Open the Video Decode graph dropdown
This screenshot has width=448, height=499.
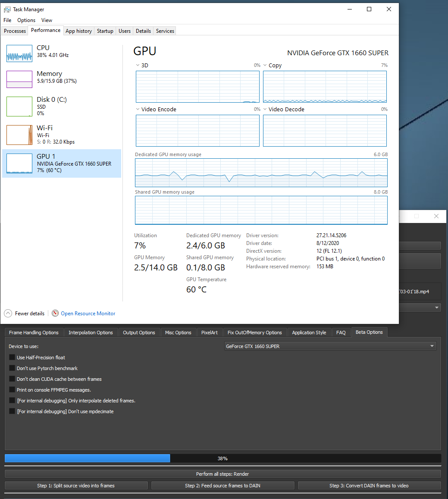pyautogui.click(x=265, y=109)
